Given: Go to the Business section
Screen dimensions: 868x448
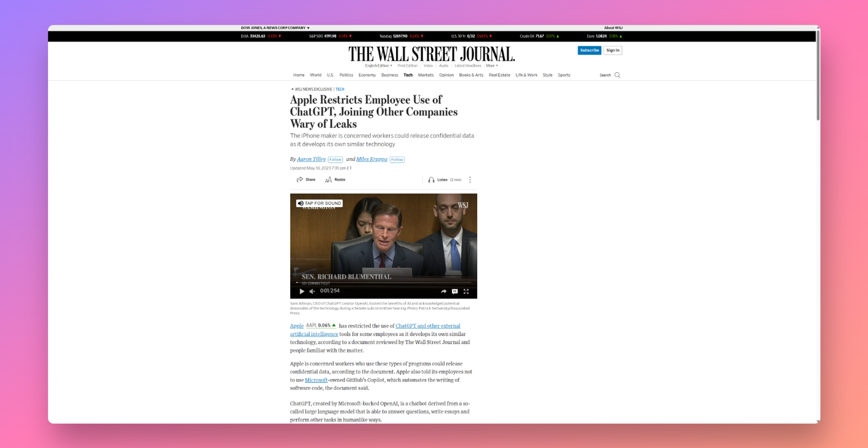Looking at the screenshot, I should 389,75.
